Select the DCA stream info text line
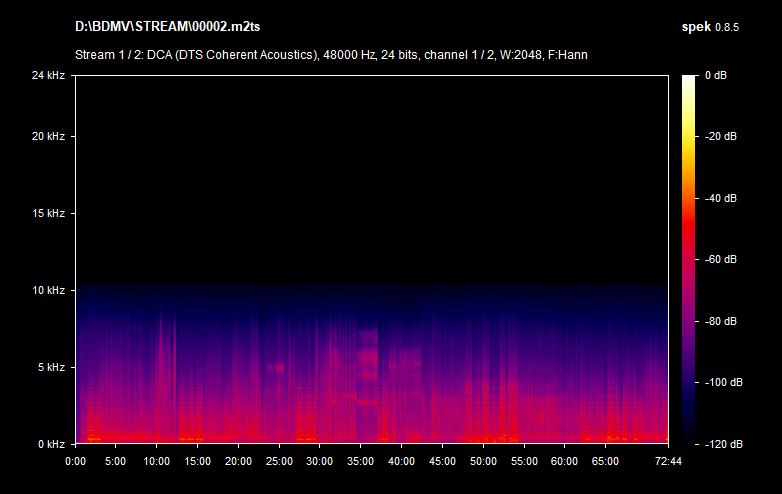 (x=331, y=54)
